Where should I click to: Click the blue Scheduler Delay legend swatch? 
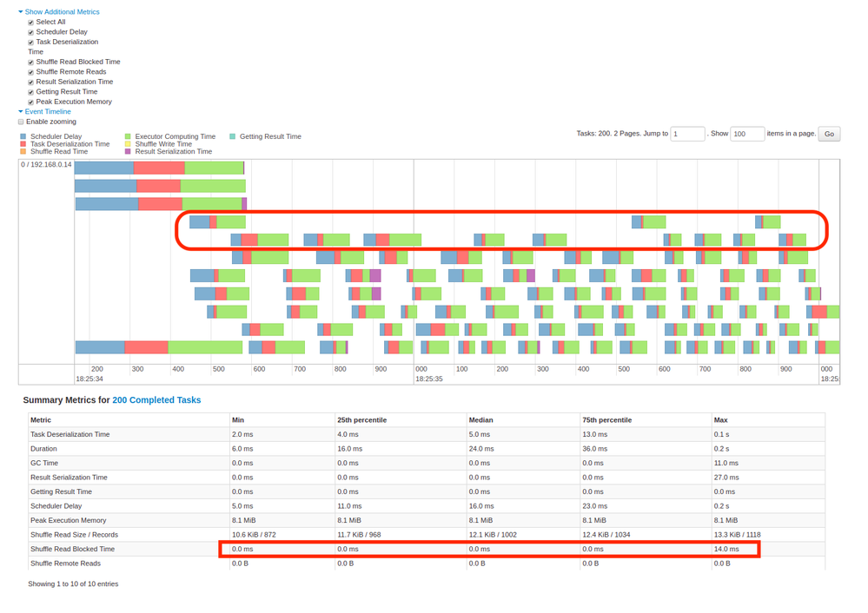(x=23, y=137)
